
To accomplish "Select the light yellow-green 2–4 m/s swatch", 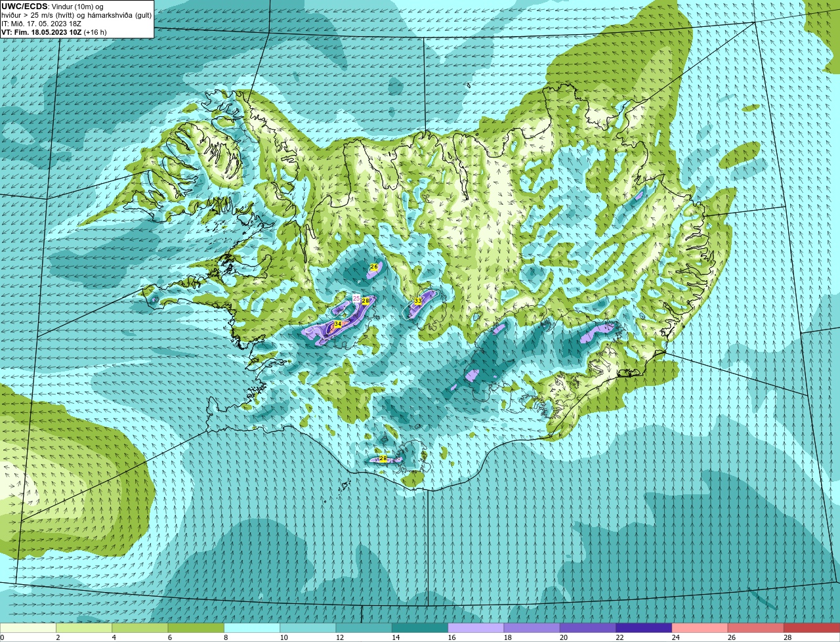I will (x=84, y=628).
